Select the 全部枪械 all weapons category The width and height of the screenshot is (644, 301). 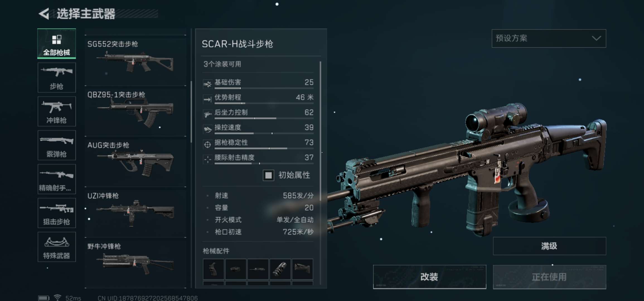click(x=57, y=44)
